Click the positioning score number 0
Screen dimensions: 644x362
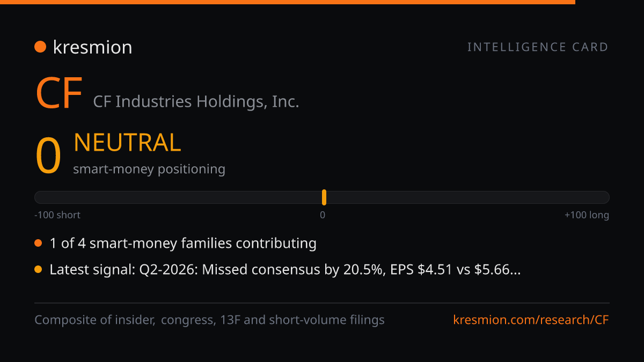48,156
